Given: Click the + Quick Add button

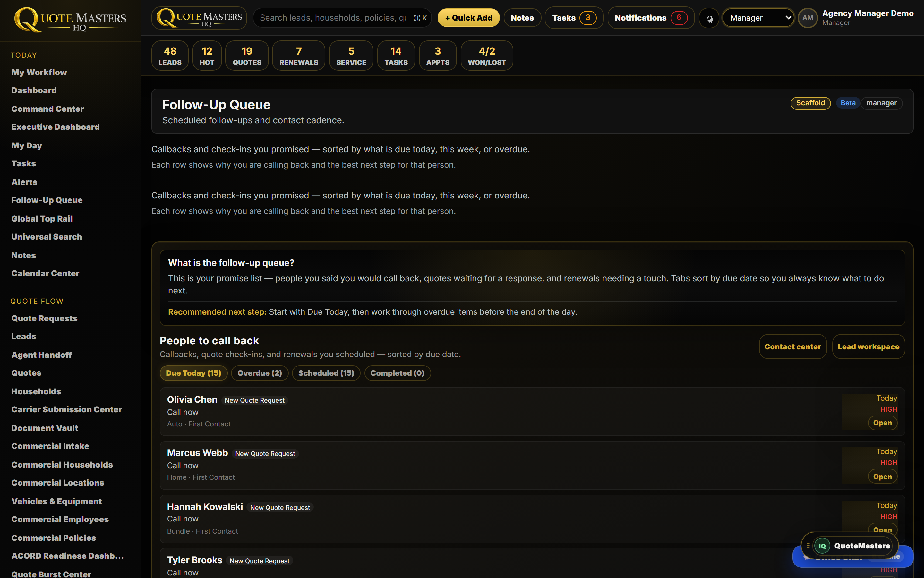Looking at the screenshot, I should [468, 18].
